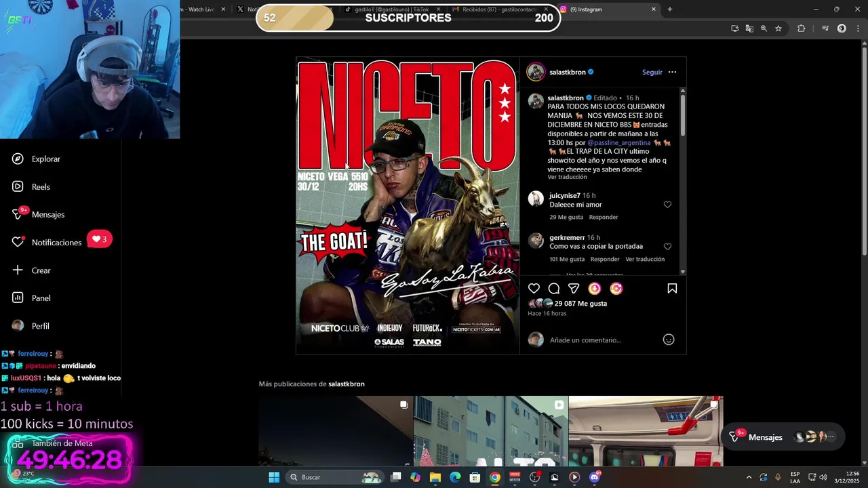
Task: Switch to the Recibidos Gmail tab
Action: (x=500, y=9)
